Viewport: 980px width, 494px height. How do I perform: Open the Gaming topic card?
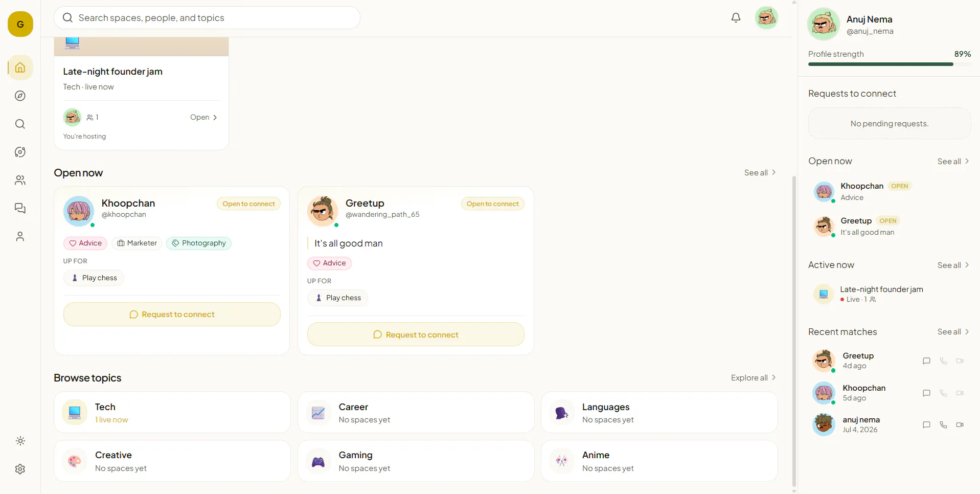pos(416,461)
